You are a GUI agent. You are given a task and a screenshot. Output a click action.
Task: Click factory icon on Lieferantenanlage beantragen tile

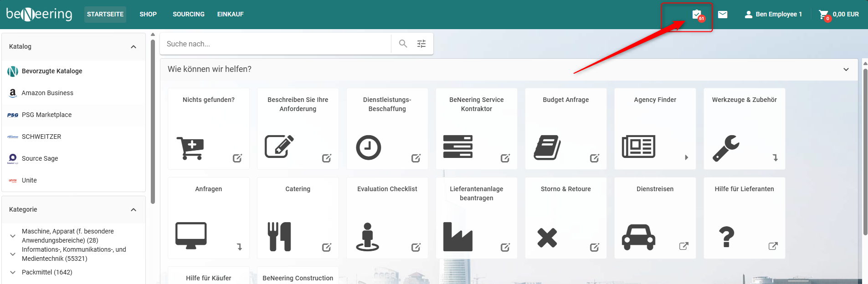coord(458,237)
